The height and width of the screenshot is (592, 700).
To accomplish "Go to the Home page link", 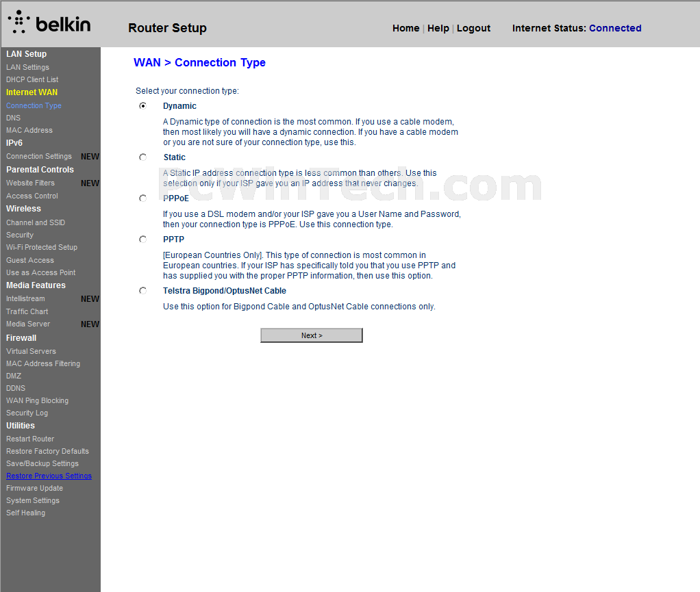I will [405, 28].
